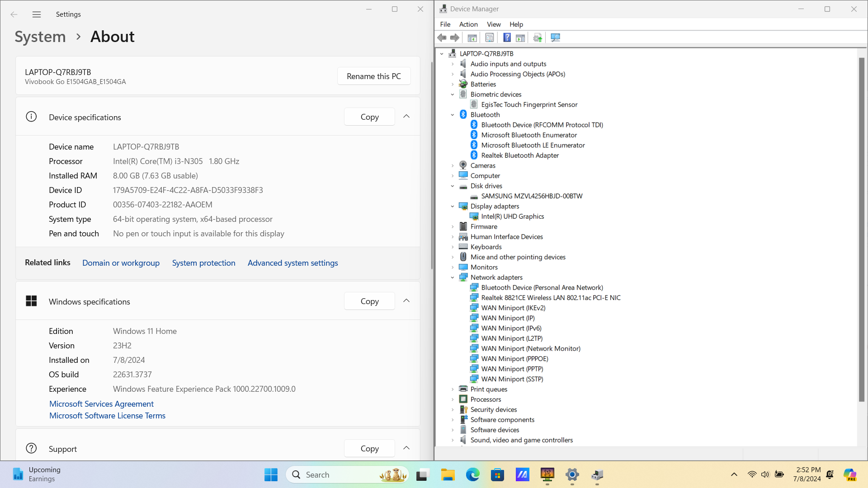Collapse the Display adapters node
Viewport: 868px width, 488px height.
(x=453, y=206)
